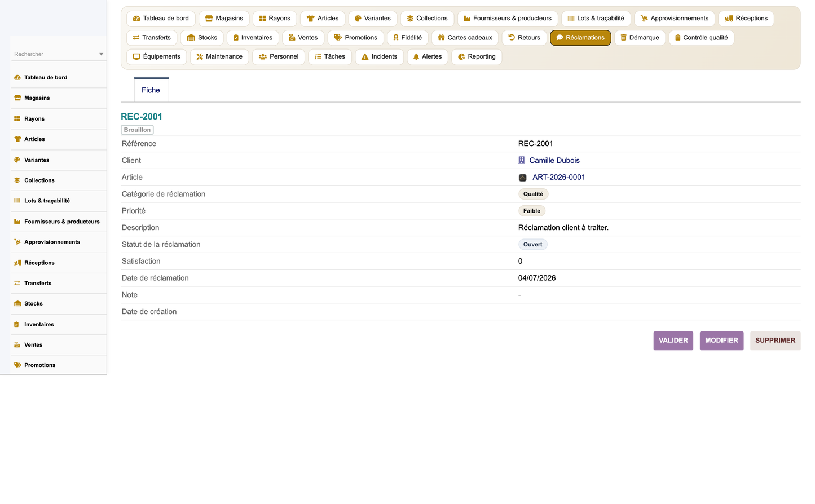Image resolution: width=815 pixels, height=504 pixels.
Task: Select Lots & traçabilité in sidebar
Action: (x=47, y=201)
